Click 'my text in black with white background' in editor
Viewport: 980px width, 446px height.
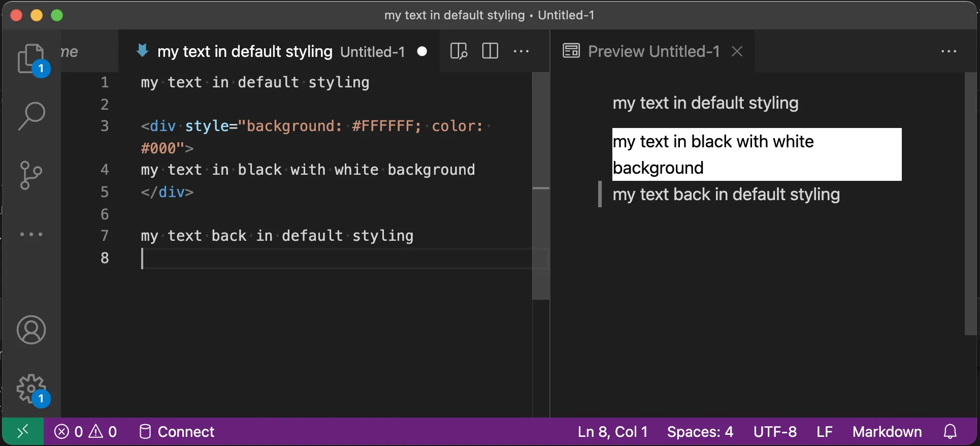308,170
